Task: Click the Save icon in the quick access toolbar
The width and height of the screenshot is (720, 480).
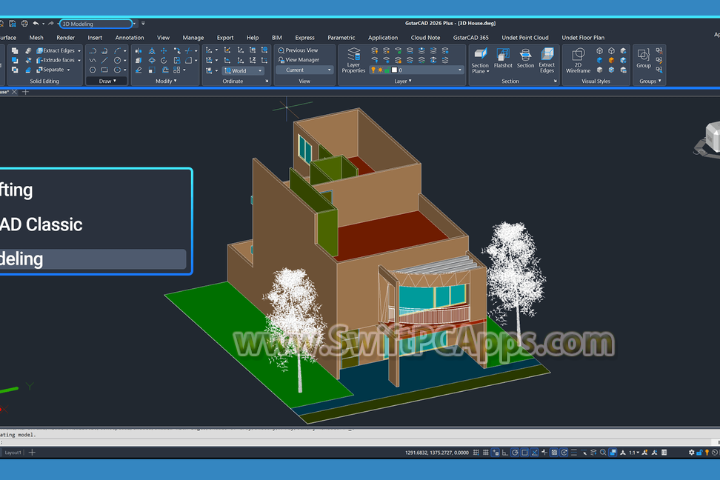Action: (x=13, y=23)
